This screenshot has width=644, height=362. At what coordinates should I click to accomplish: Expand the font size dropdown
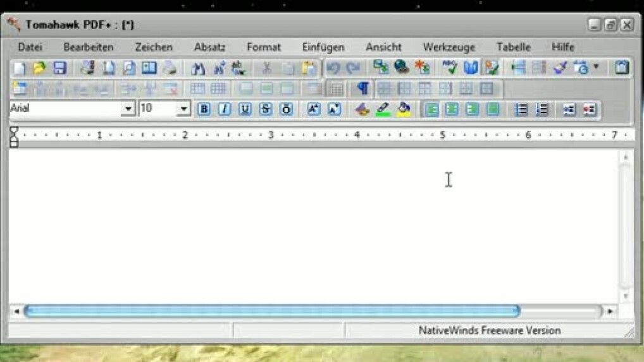[x=183, y=109]
